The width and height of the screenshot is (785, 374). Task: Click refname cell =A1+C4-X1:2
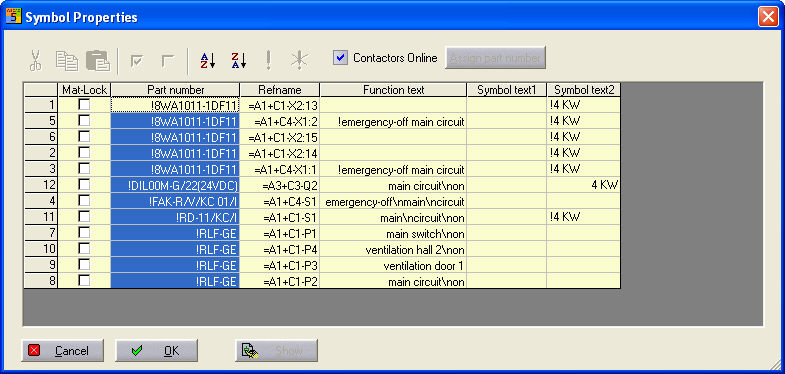tap(280, 121)
